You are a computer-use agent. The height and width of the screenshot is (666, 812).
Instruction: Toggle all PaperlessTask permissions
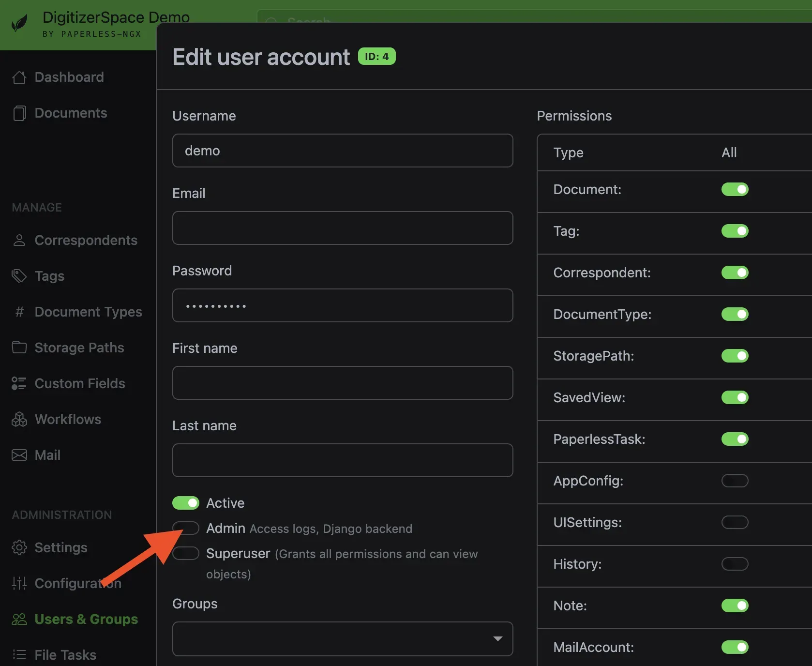coord(735,439)
